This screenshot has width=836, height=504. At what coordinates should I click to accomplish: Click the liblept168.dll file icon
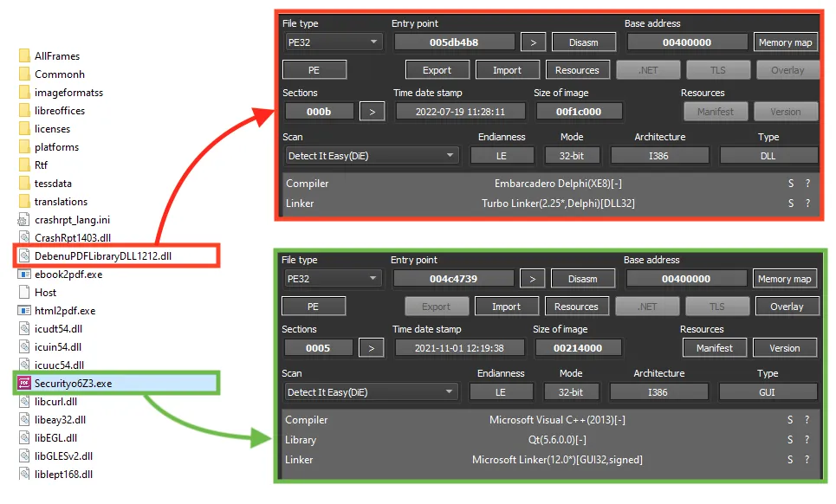24,474
